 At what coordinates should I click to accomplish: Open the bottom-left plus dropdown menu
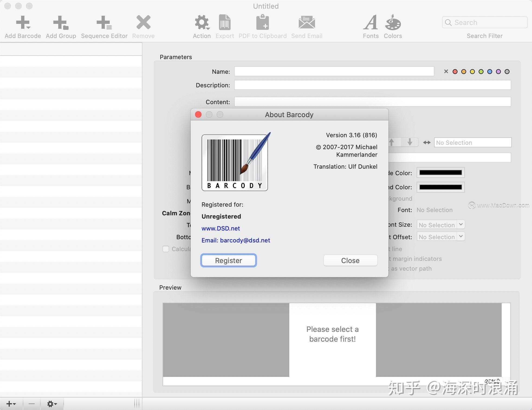[x=11, y=404]
